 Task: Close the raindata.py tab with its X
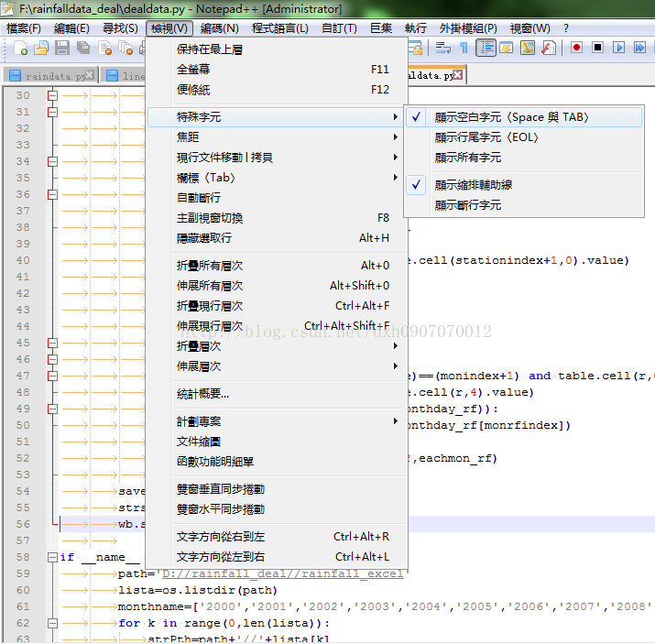point(90,75)
